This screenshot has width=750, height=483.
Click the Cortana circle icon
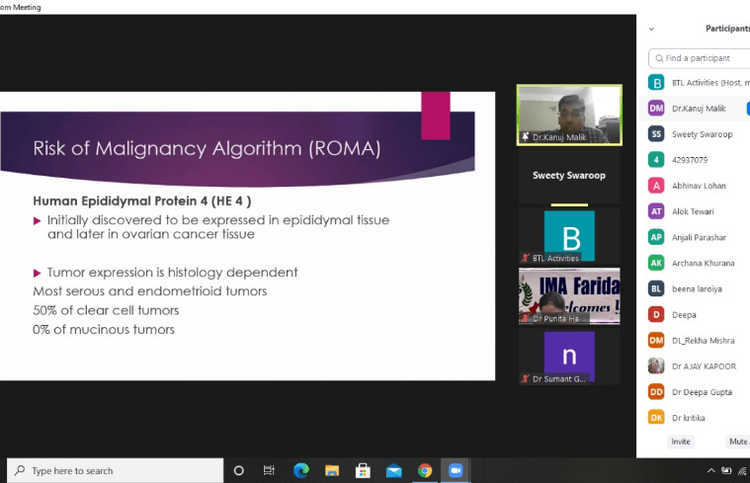pos(239,470)
